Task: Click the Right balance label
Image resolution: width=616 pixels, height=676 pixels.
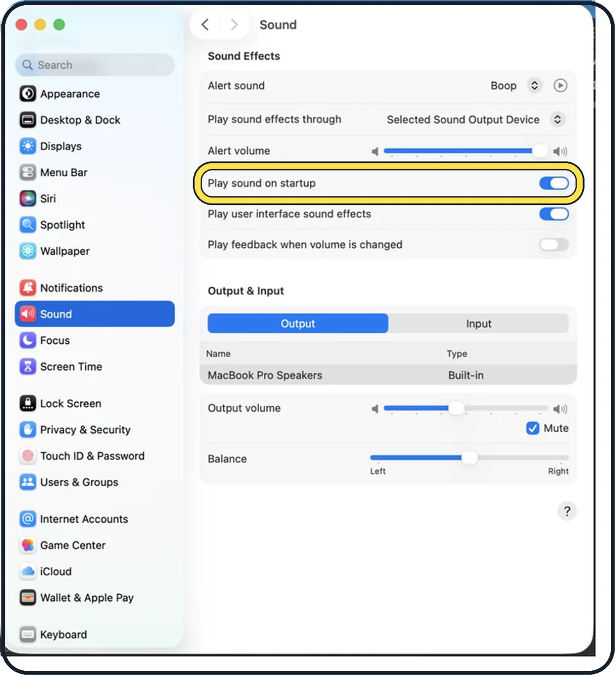Action: [x=558, y=471]
